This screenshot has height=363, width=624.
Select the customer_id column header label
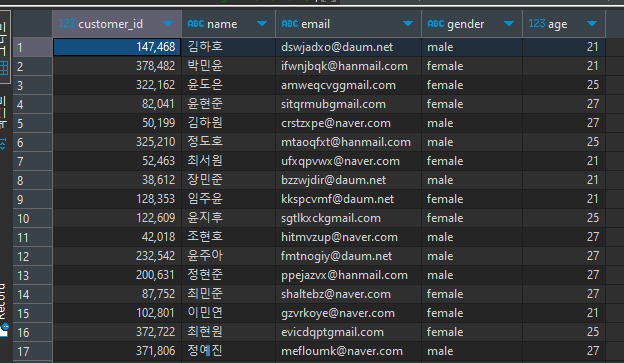(110, 24)
